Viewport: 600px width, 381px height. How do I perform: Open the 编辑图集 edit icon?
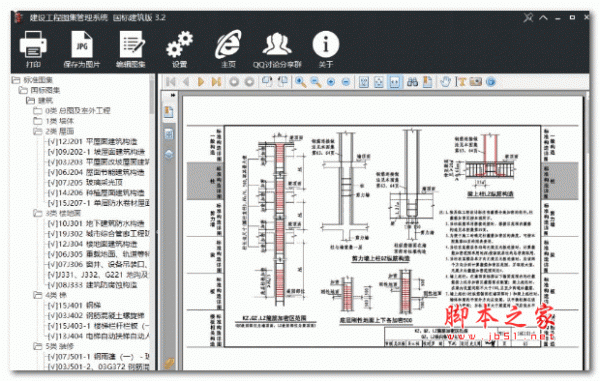(x=131, y=44)
